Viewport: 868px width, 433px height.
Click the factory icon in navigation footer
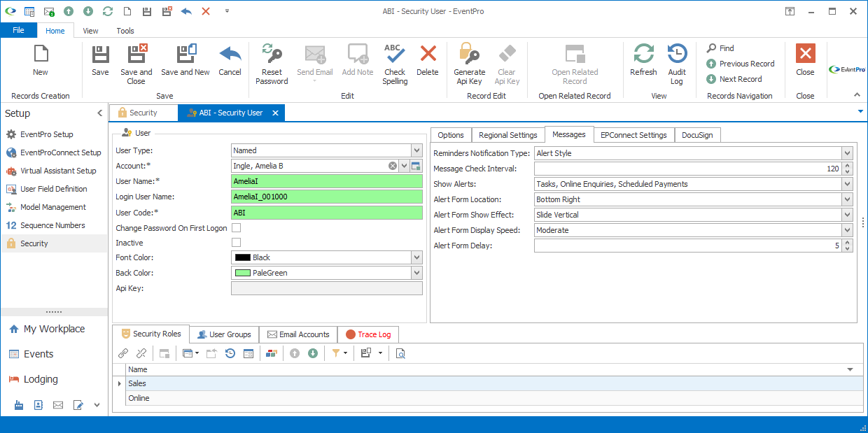point(19,405)
